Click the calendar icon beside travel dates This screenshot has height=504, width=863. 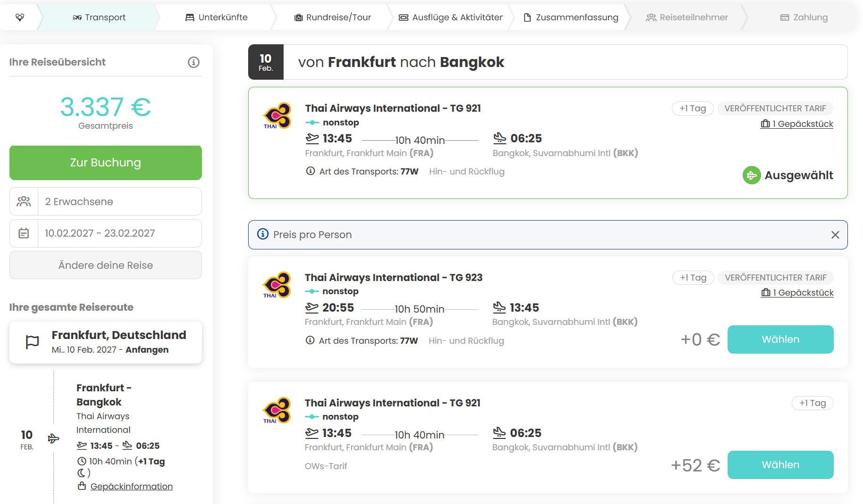(x=24, y=233)
